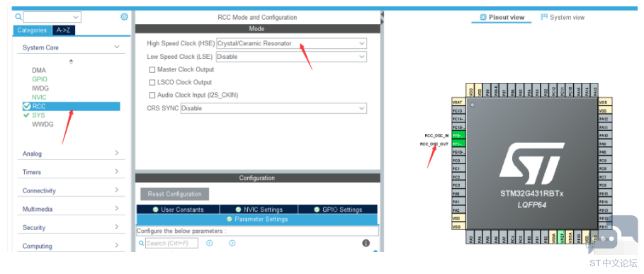This screenshot has height=274, width=644.
Task: Click the STM32G431RBTx chip name
Action: pos(532,193)
